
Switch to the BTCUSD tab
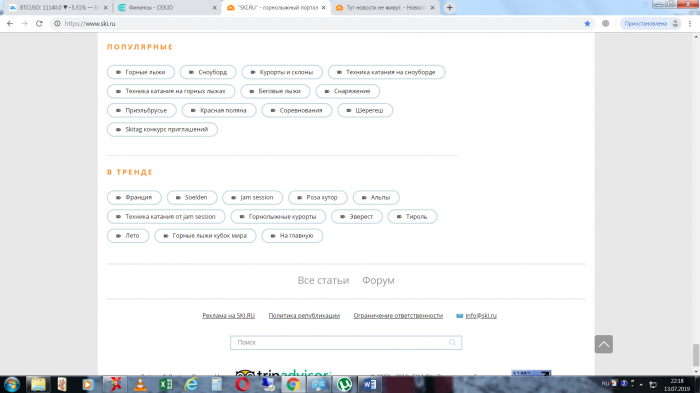(x=56, y=8)
